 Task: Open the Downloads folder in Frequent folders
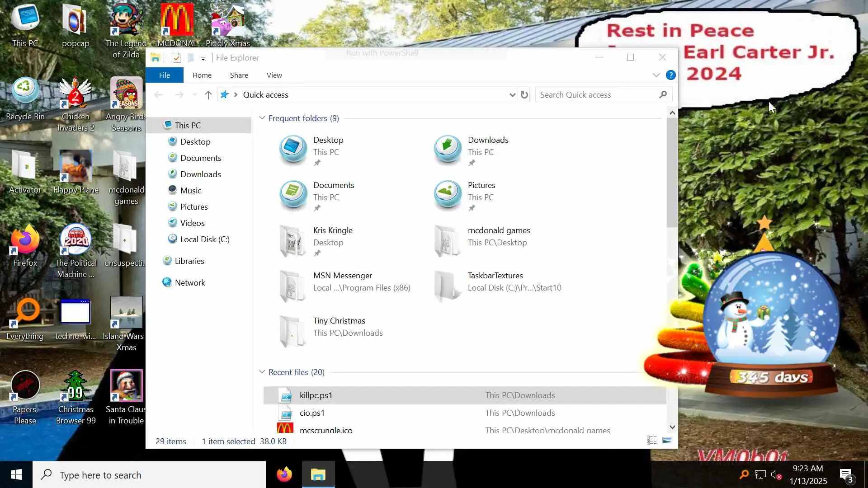488,140
